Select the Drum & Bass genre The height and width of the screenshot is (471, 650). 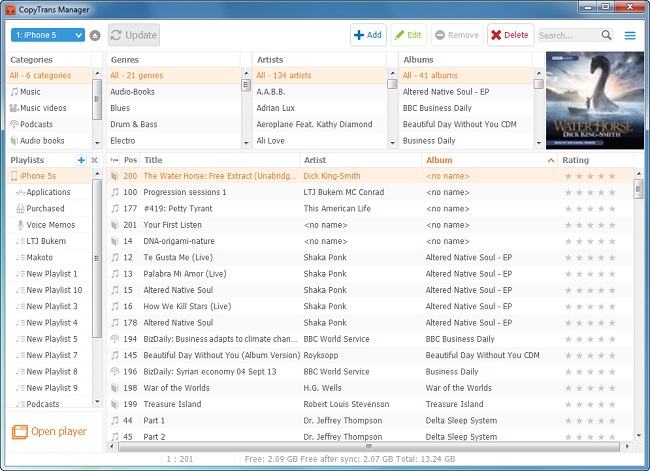[x=173, y=124]
